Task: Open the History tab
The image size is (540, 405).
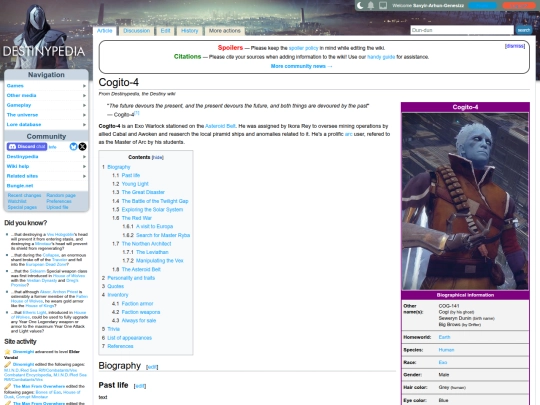Action: pyautogui.click(x=190, y=31)
